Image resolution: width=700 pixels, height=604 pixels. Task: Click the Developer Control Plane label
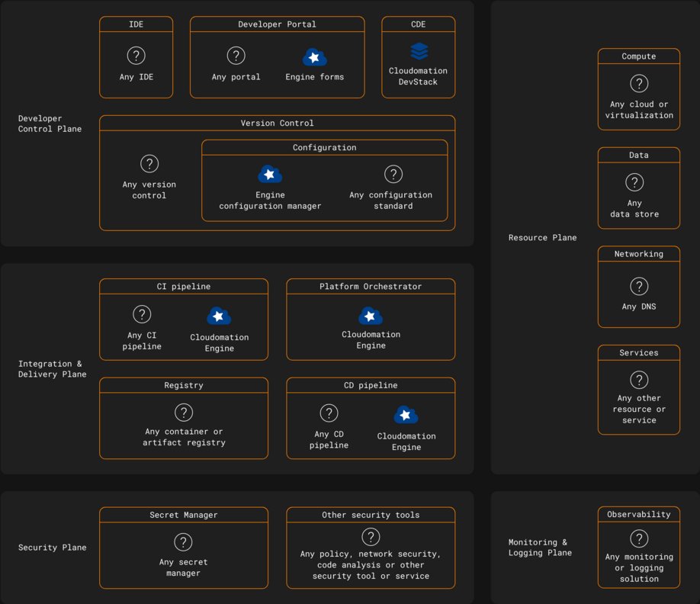tap(50, 124)
